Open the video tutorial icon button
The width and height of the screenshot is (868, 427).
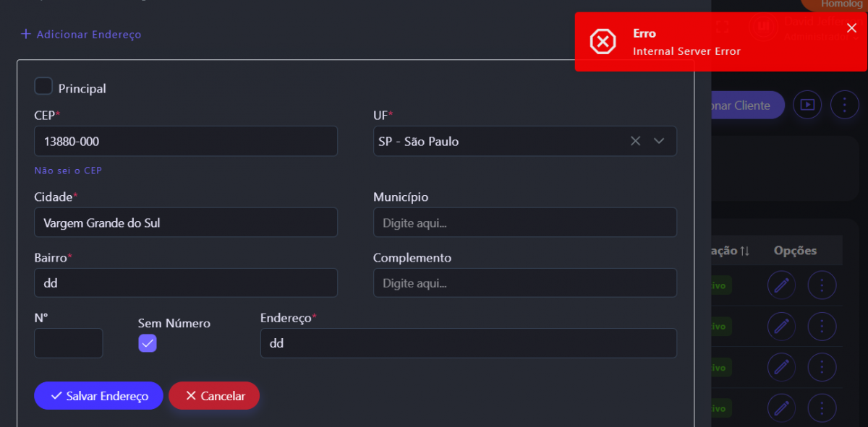coord(807,105)
